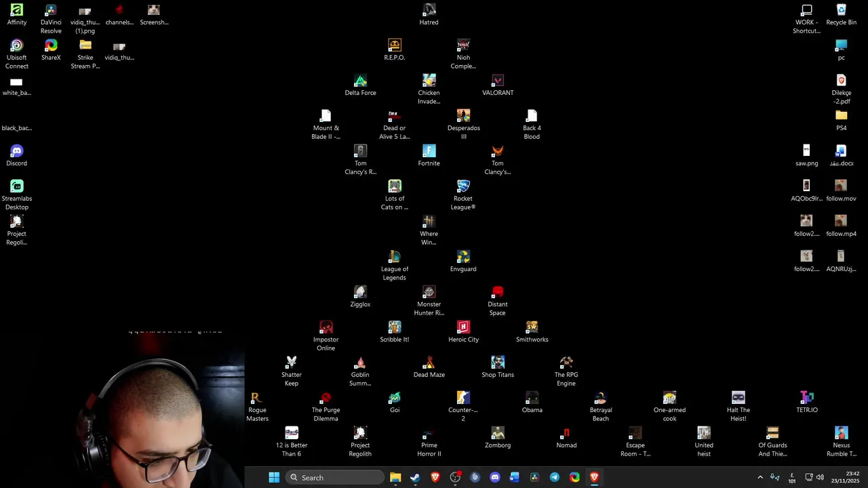Select the Monster Hunter Ri... icon
Viewport: 868px width, 488px height.
pos(429,301)
